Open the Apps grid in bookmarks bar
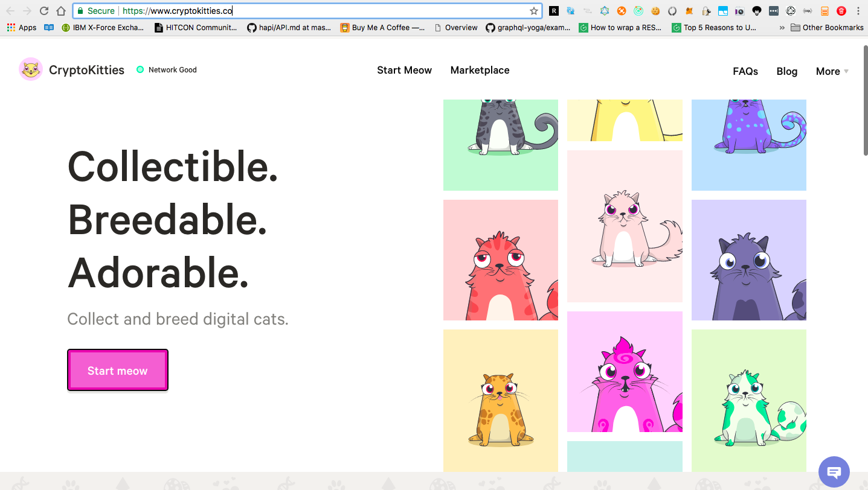 coord(22,27)
